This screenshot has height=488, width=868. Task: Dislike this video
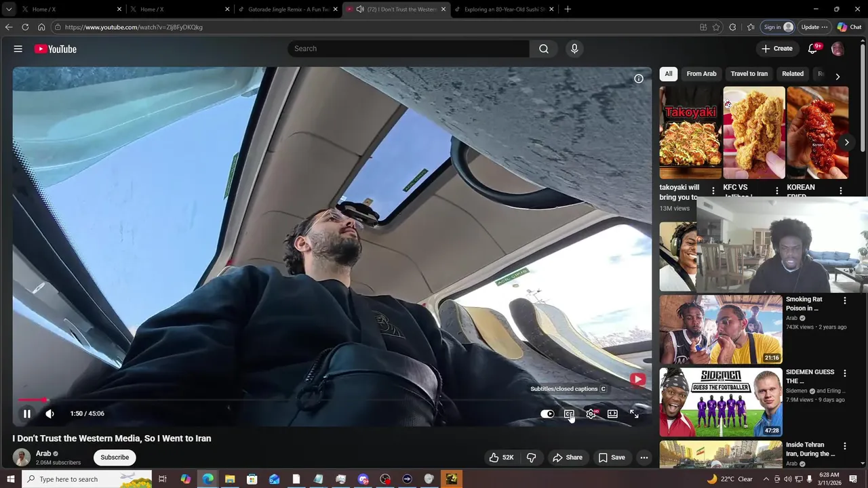tap(531, 457)
